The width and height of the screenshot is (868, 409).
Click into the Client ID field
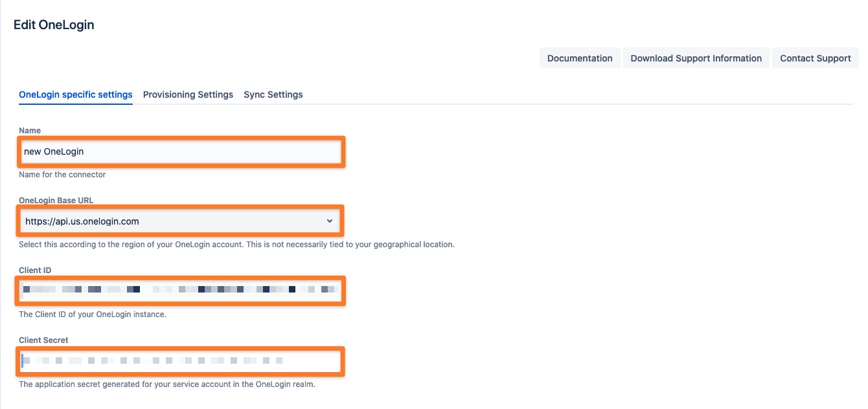click(181, 291)
